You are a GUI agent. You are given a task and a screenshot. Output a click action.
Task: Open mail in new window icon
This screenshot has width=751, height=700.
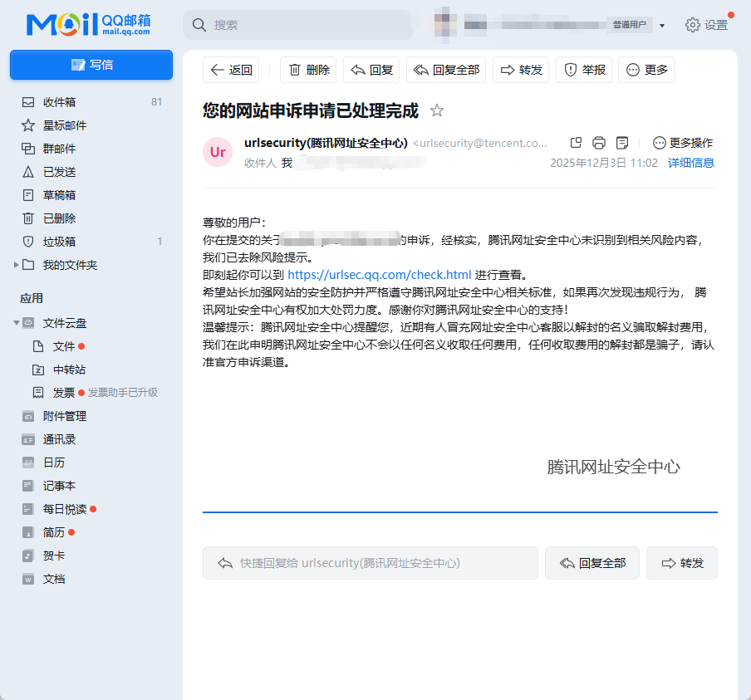(576, 143)
